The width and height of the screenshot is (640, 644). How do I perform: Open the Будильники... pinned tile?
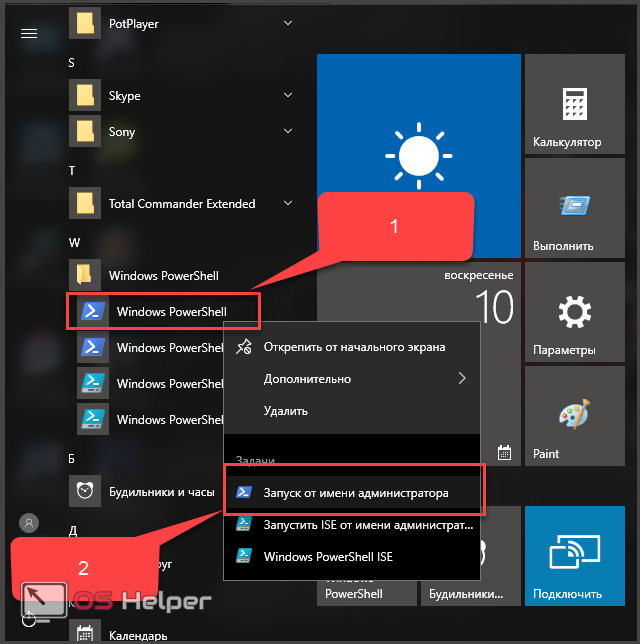pyautogui.click(x=471, y=593)
